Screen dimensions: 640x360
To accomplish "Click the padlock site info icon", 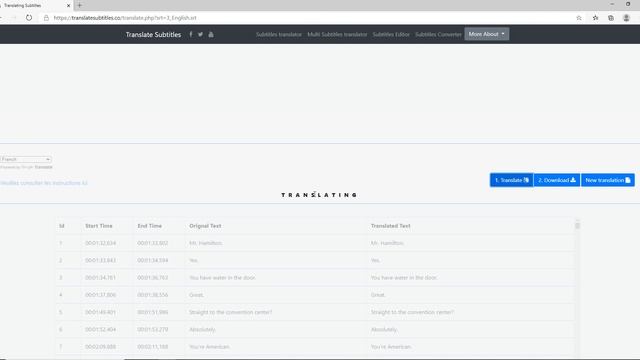I will 46,18.
